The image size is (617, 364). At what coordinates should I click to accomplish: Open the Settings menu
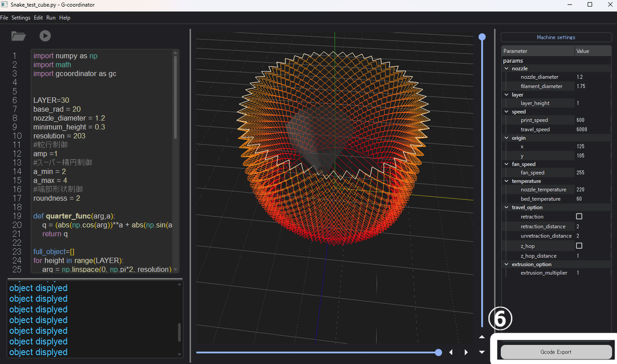pyautogui.click(x=21, y=17)
